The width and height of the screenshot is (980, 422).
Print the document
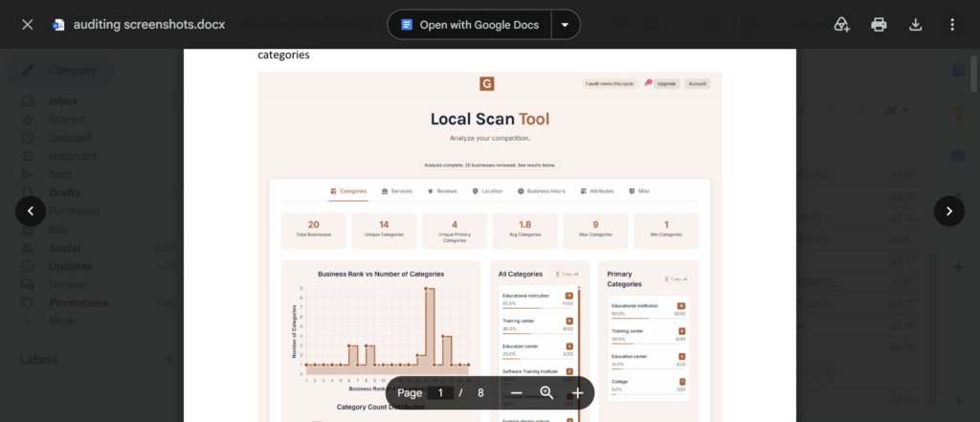coord(879,24)
